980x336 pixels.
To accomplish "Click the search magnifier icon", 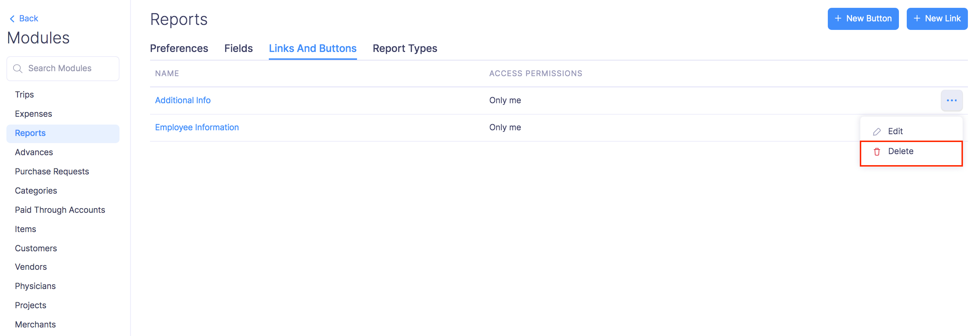I will tap(17, 69).
